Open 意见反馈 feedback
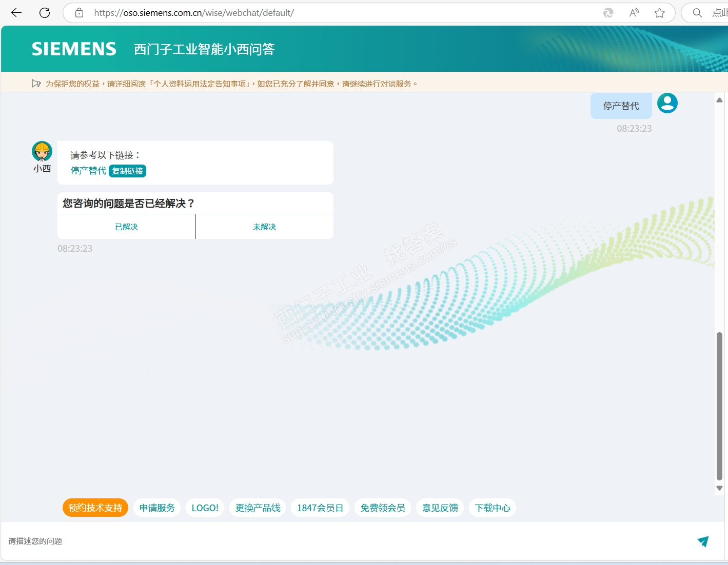728x565 pixels. (440, 508)
